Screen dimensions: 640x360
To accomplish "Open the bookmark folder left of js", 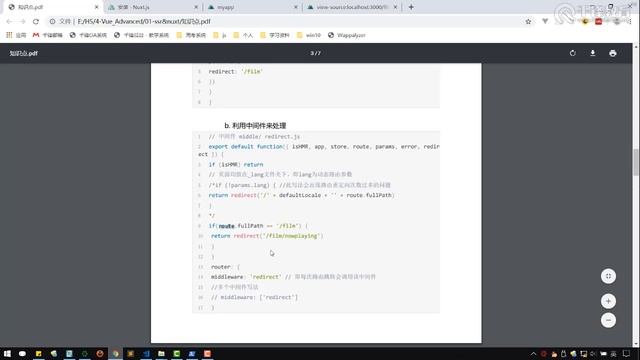I will (191, 35).
